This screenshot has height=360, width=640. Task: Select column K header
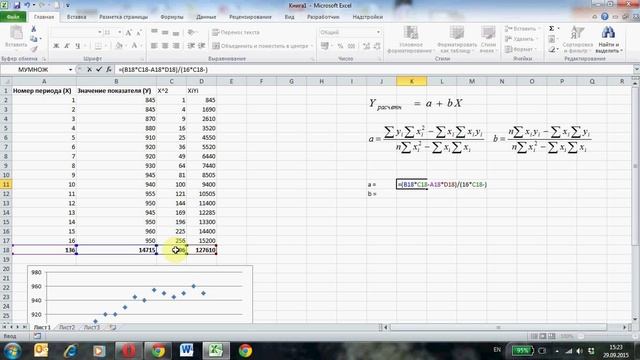[411, 81]
